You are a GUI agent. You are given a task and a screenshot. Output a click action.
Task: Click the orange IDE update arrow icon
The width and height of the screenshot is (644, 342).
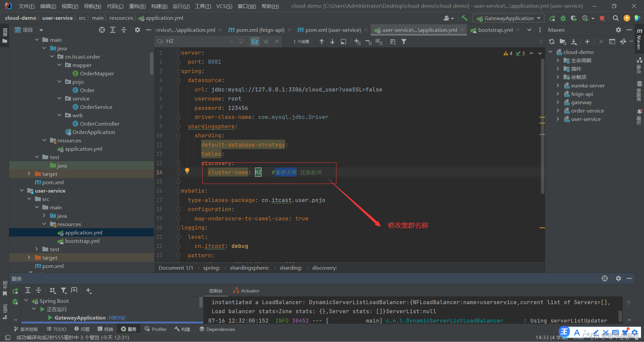[x=627, y=18]
